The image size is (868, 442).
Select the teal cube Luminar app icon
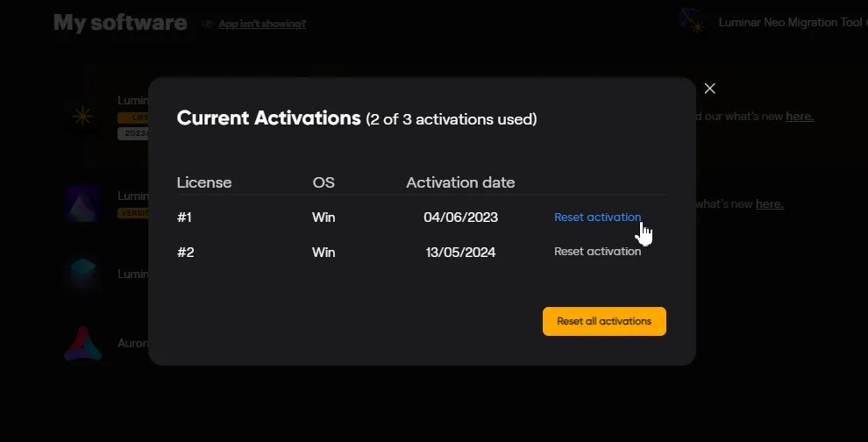coord(83,274)
